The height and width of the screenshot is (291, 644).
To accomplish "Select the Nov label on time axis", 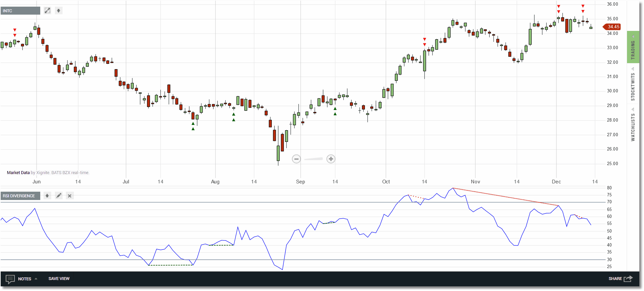I will click(x=475, y=182).
